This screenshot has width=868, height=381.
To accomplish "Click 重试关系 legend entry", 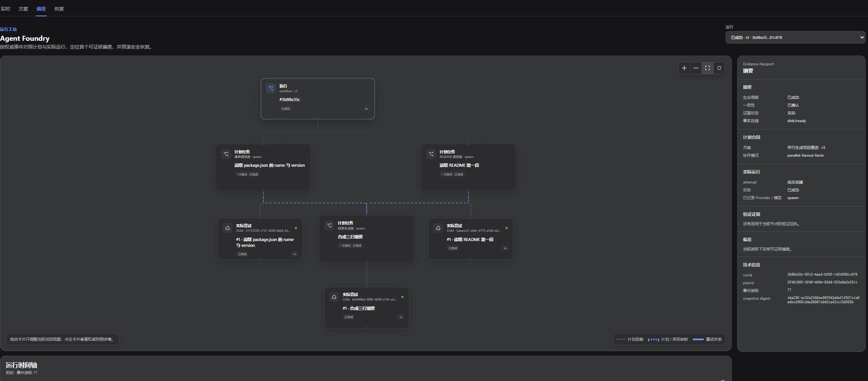I will [707, 339].
